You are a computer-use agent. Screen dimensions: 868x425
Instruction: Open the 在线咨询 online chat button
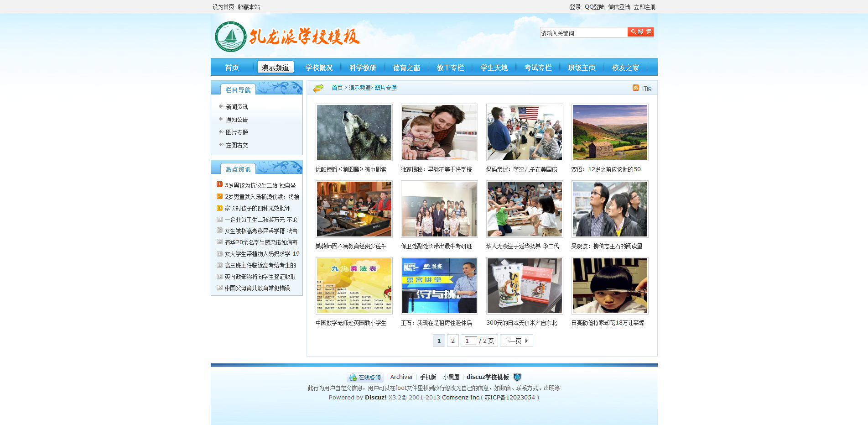365,377
